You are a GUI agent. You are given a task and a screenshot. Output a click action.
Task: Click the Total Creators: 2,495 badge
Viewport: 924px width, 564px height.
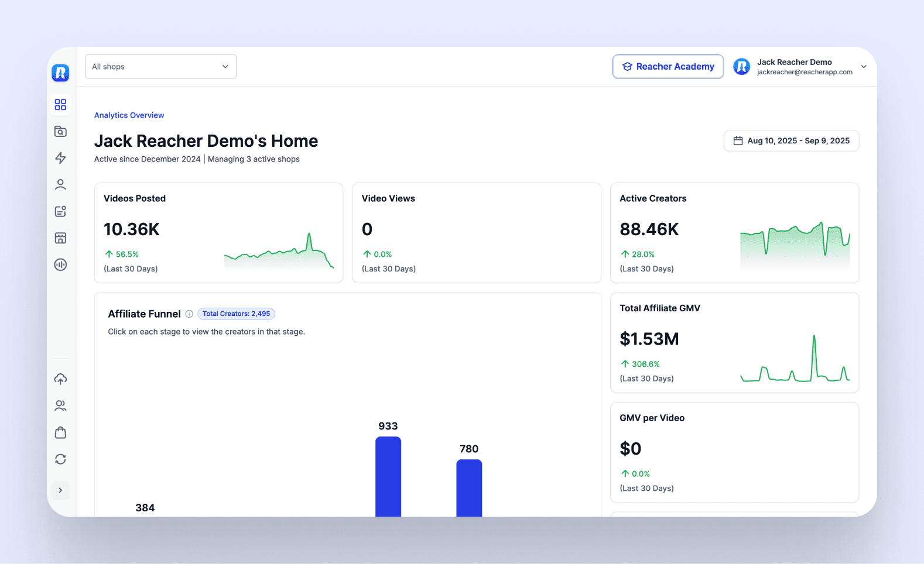click(x=237, y=314)
